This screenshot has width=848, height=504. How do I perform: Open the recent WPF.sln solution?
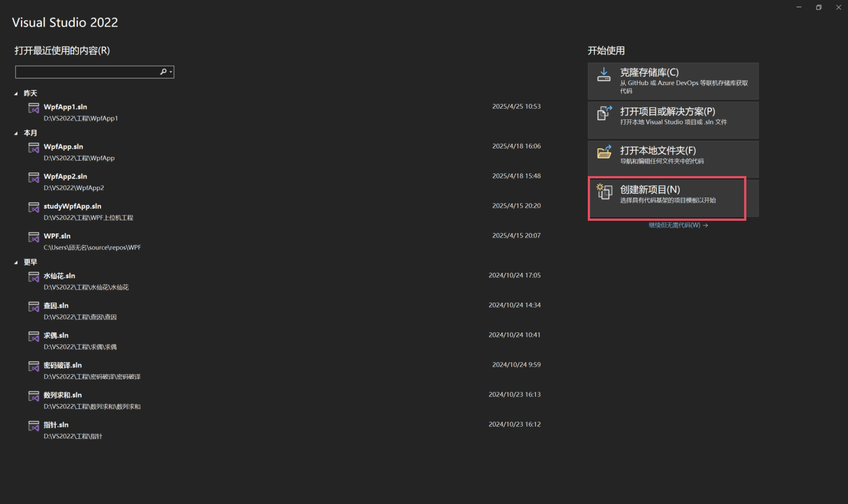coord(57,236)
